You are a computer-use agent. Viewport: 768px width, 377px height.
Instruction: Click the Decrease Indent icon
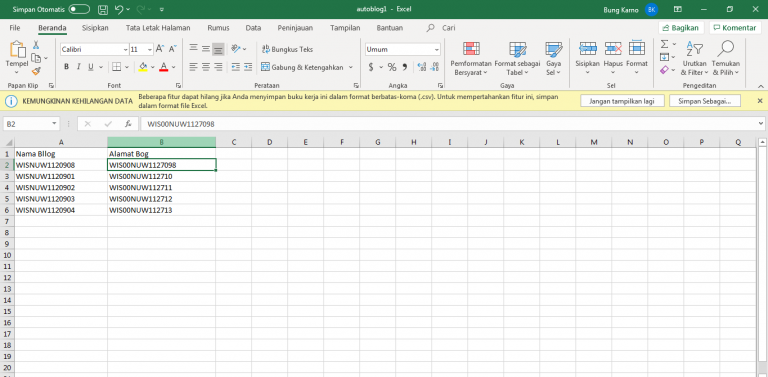[x=236, y=67]
